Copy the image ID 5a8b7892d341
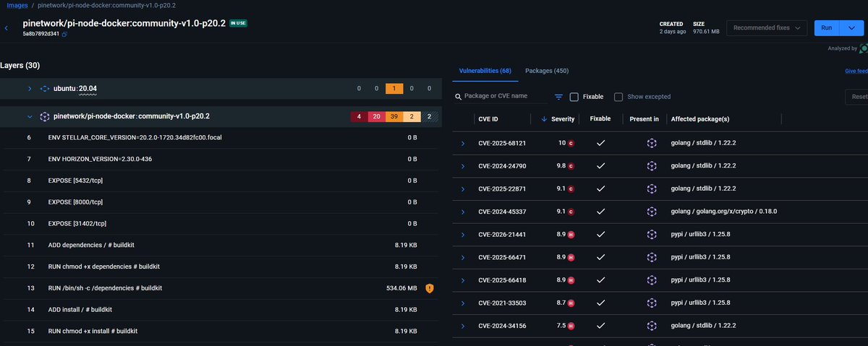The height and width of the screenshot is (346, 868). [x=64, y=35]
